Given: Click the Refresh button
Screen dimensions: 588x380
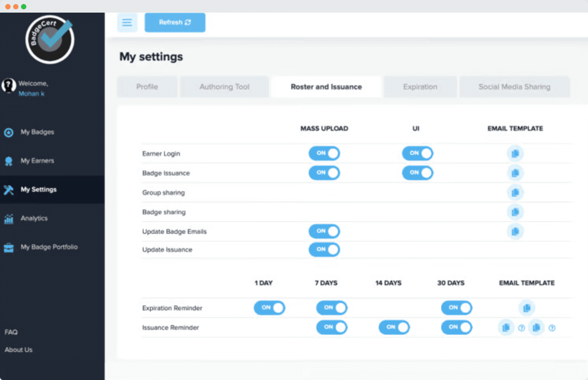Looking at the screenshot, I should tap(175, 22).
